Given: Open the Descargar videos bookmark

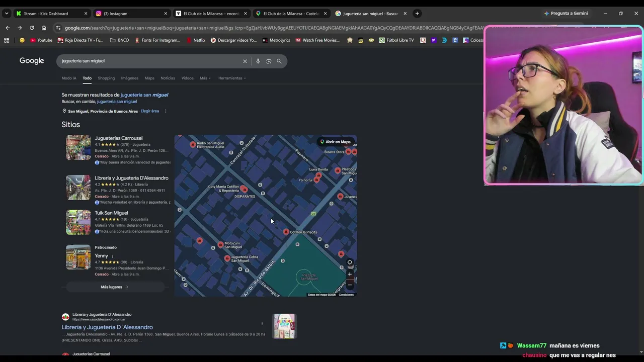Looking at the screenshot, I should (x=233, y=40).
